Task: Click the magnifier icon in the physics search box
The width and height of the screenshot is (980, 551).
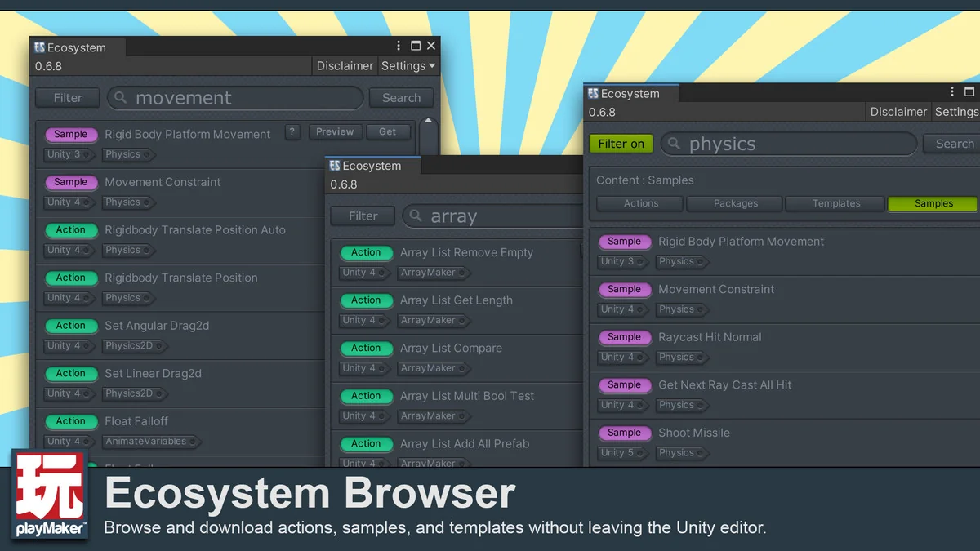Action: [x=675, y=144]
